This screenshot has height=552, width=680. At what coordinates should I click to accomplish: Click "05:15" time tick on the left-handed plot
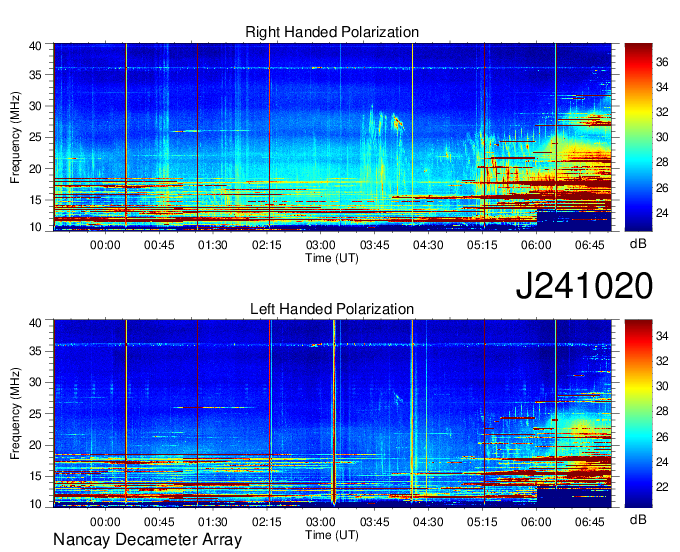[x=482, y=522]
